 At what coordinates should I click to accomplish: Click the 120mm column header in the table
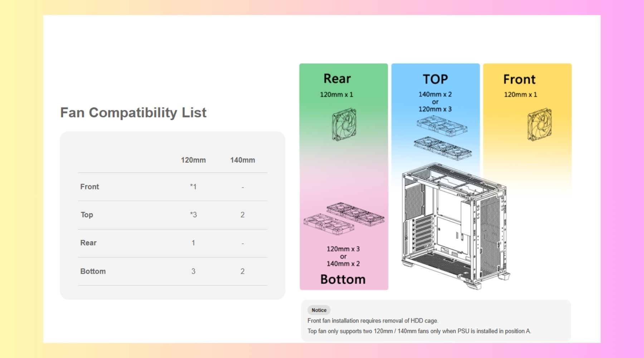point(193,160)
